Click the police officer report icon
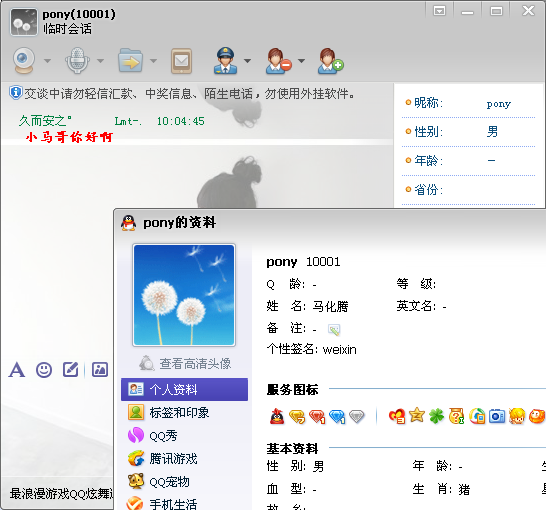The width and height of the screenshot is (546, 510). tap(226, 60)
